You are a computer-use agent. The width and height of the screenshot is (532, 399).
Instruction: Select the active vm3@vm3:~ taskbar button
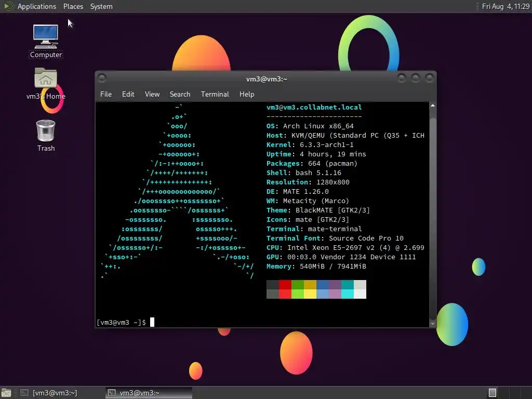point(149,393)
